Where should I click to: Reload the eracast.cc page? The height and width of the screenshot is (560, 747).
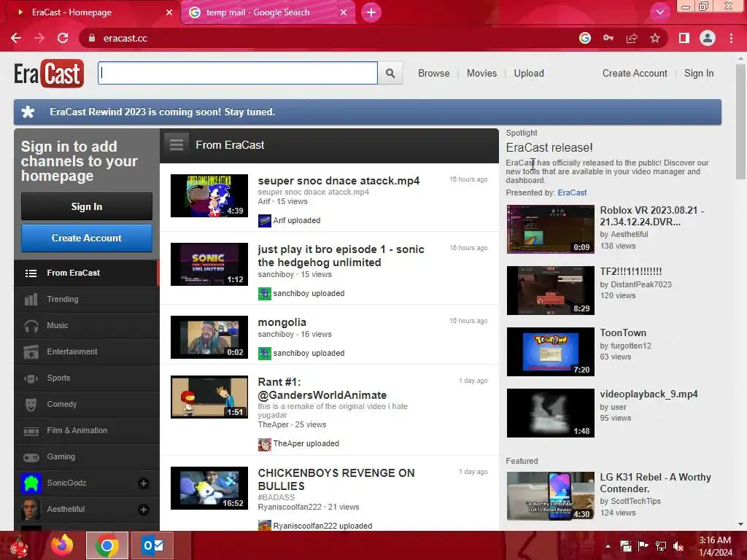tap(63, 38)
